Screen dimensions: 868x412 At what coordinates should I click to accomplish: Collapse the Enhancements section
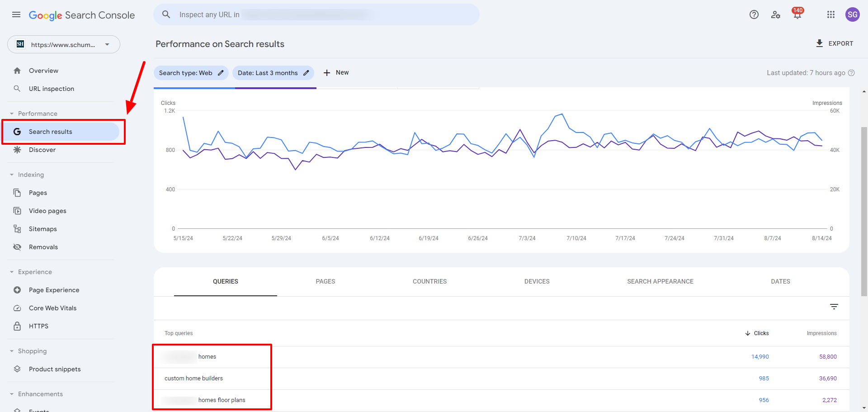tap(12, 394)
